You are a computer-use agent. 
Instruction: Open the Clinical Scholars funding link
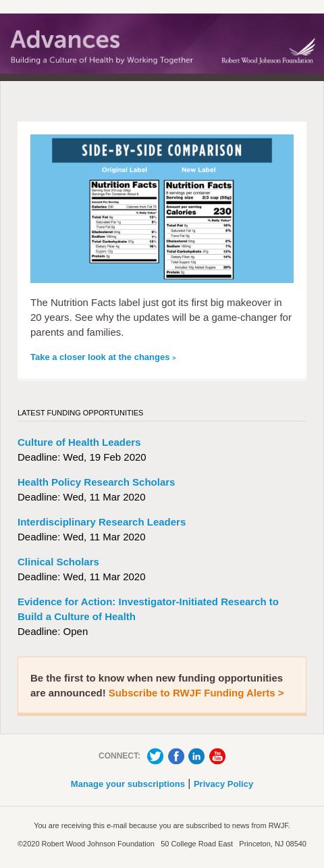coord(58,561)
